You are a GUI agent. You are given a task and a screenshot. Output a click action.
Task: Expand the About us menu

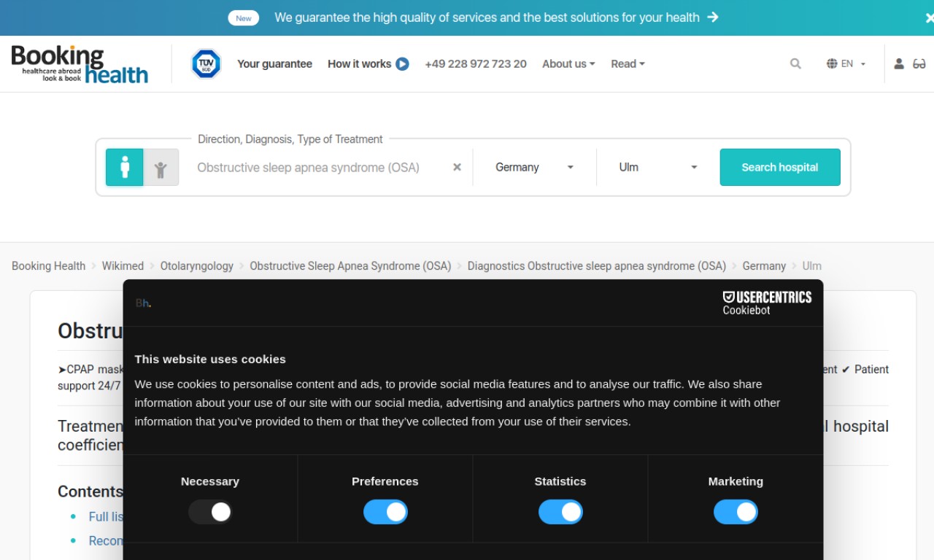pyautogui.click(x=568, y=64)
